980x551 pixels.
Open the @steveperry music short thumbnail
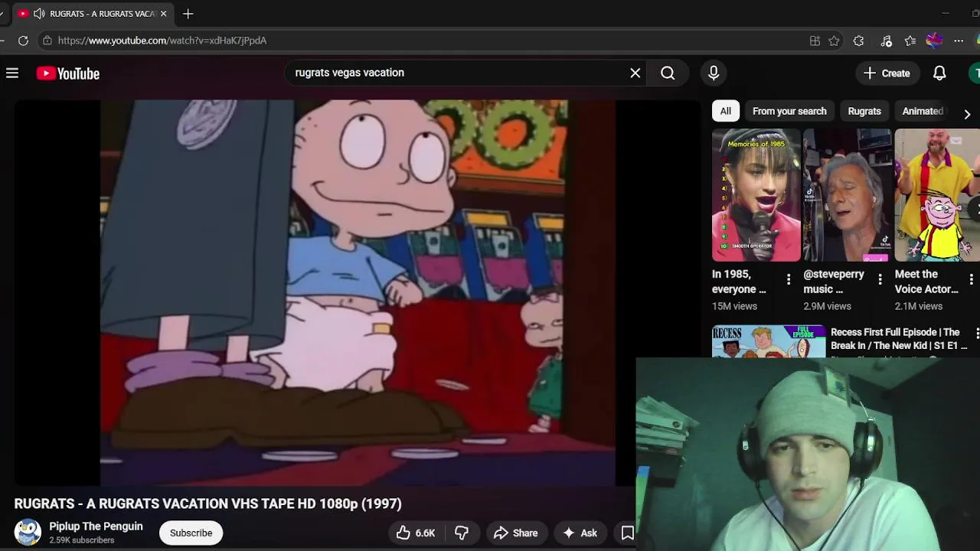click(848, 195)
